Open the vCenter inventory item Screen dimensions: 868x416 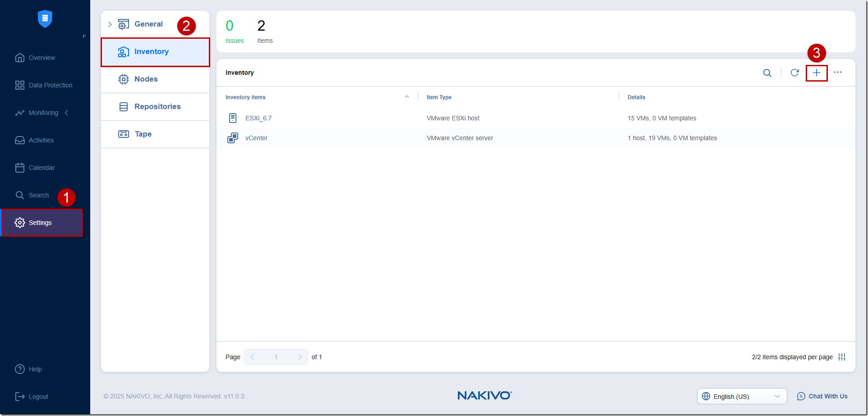(x=256, y=138)
